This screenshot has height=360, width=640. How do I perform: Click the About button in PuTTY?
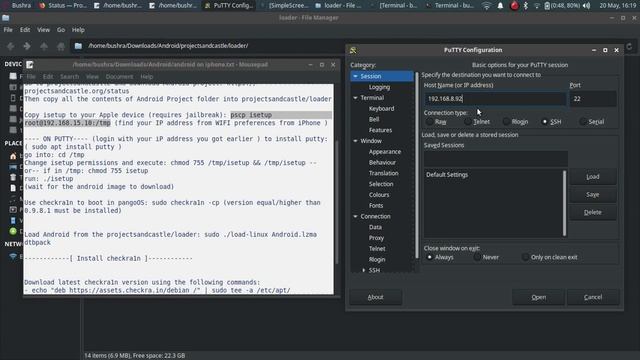click(x=375, y=297)
